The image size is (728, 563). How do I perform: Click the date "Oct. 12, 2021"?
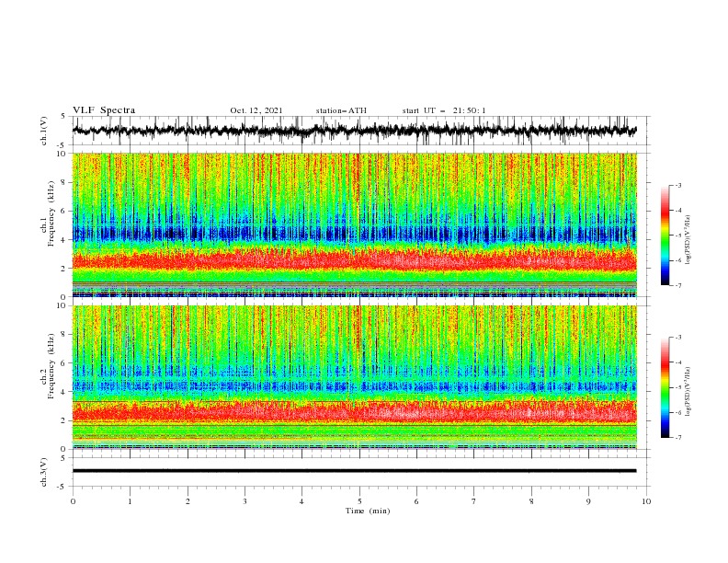coord(256,110)
